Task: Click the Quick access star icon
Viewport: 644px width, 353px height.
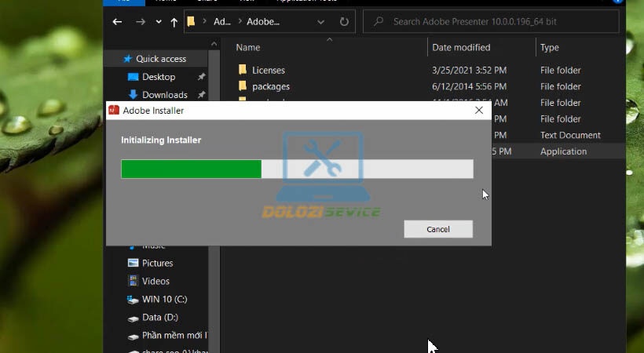Action: coord(128,59)
